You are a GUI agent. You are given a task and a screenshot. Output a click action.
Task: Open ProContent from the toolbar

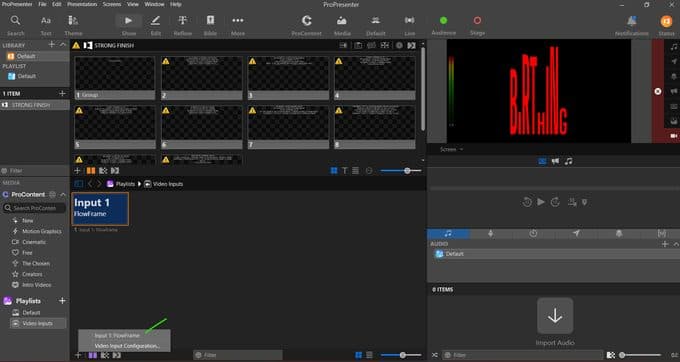(x=307, y=25)
